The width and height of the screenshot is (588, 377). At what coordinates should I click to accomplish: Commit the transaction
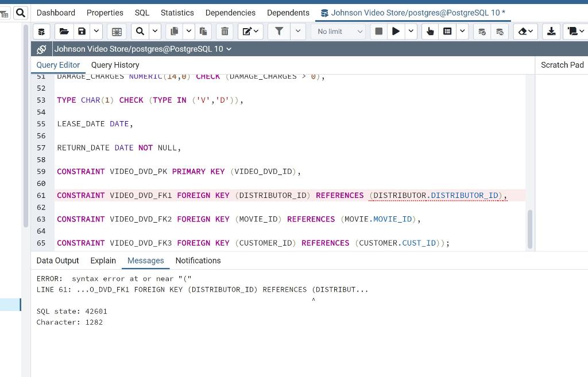(481, 32)
